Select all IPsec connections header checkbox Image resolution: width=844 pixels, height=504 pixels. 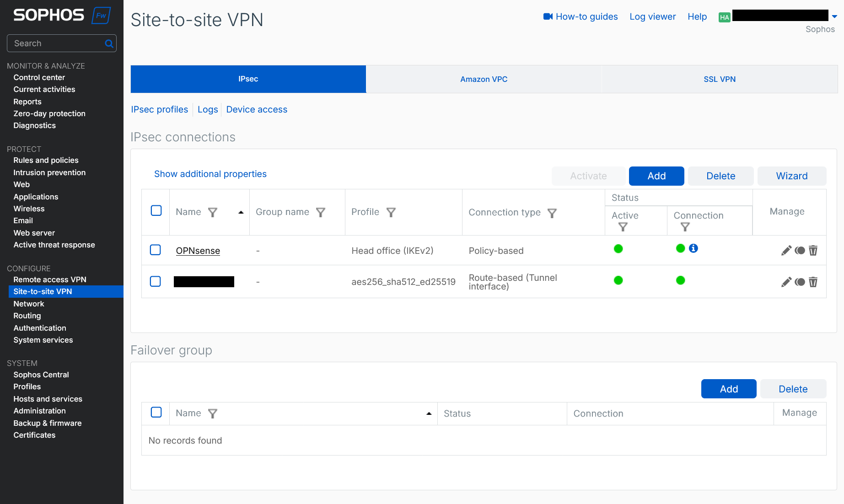click(x=156, y=210)
